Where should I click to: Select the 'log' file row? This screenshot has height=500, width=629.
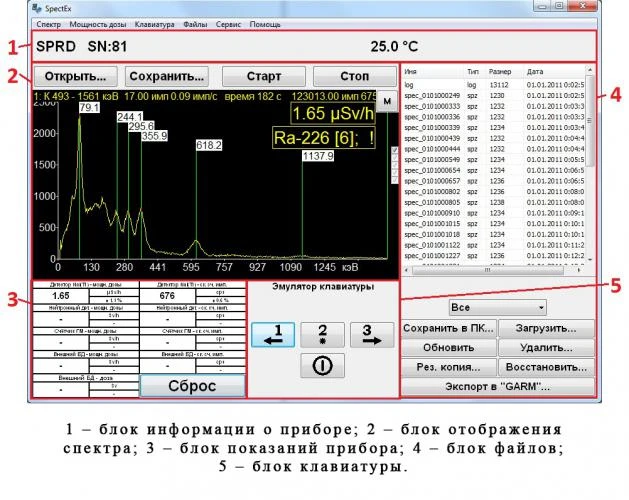click(x=494, y=85)
